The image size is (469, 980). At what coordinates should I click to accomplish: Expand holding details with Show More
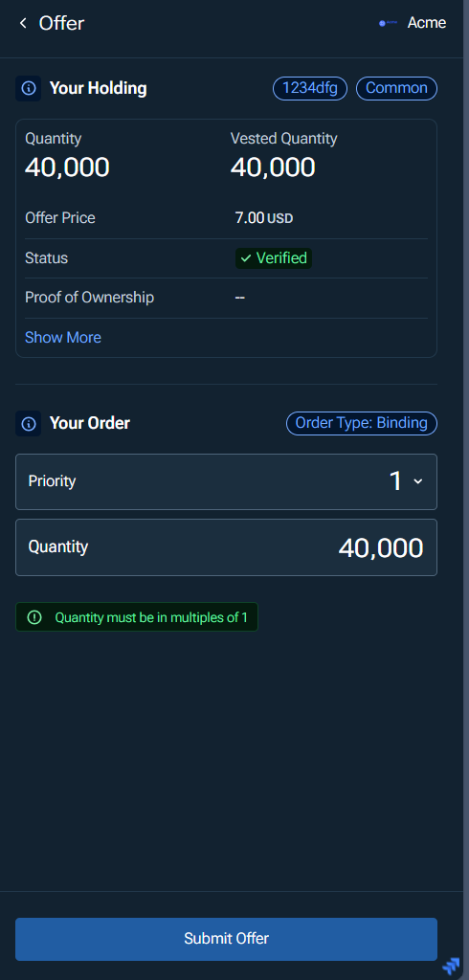[63, 338]
